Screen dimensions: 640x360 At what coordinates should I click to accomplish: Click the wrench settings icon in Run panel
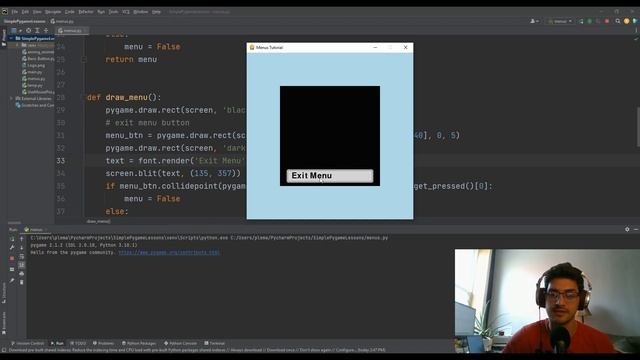click(x=12, y=247)
